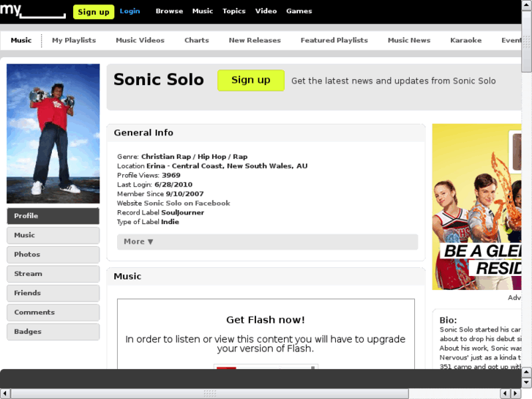Go to the Games menu item
This screenshot has width=532, height=399.
(299, 11)
